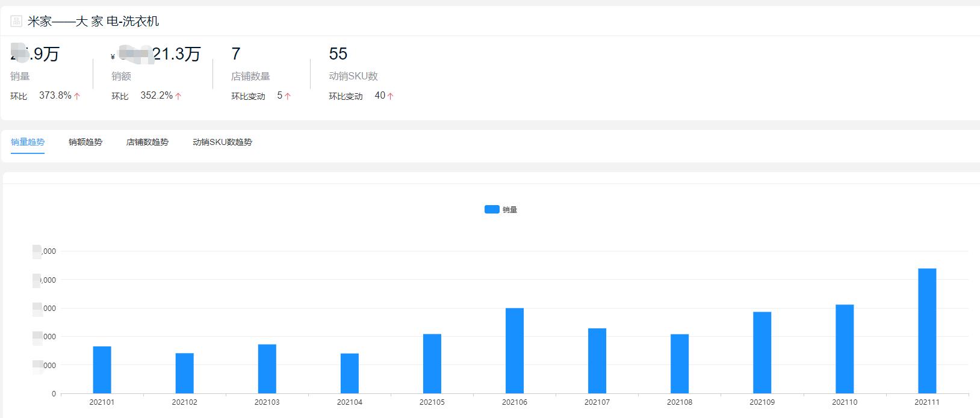Choose the 202107 sales bar

pyautogui.click(x=597, y=361)
